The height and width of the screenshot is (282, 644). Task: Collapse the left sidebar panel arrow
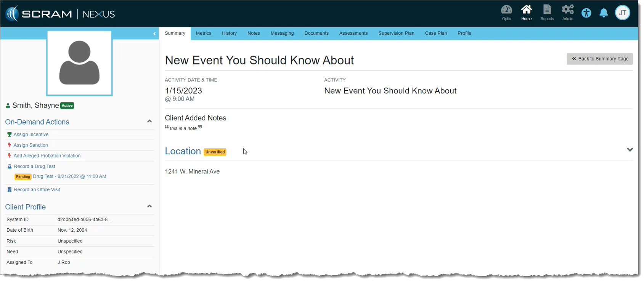tap(154, 34)
